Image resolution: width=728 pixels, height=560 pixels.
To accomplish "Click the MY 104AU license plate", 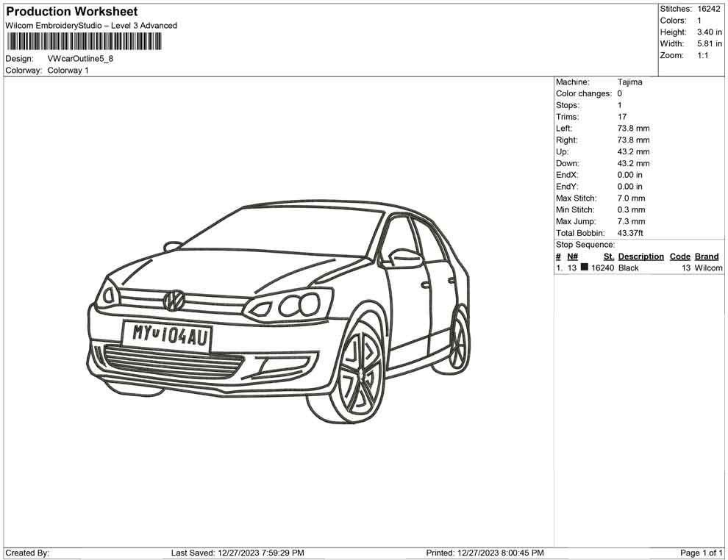I will 168,335.
